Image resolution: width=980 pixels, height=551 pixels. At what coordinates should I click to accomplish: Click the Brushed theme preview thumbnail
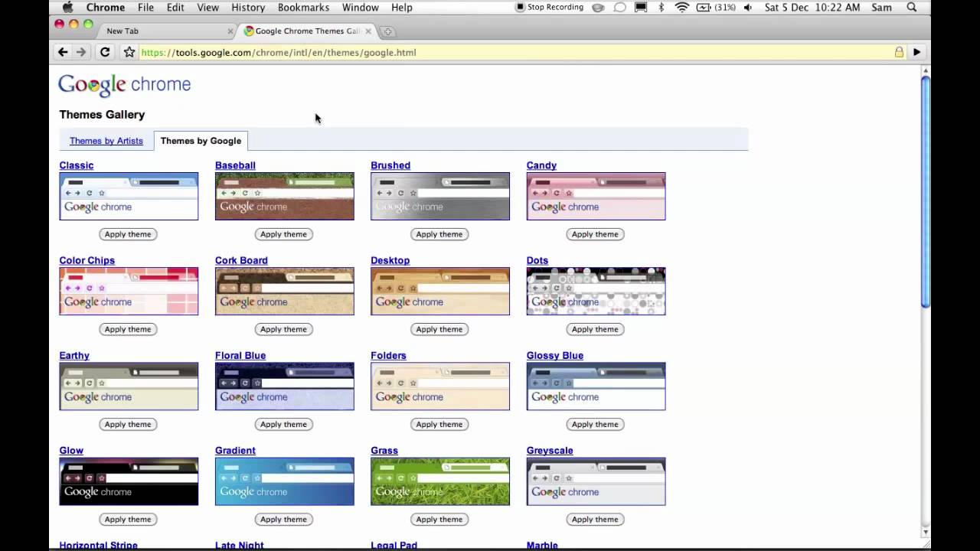[440, 196]
